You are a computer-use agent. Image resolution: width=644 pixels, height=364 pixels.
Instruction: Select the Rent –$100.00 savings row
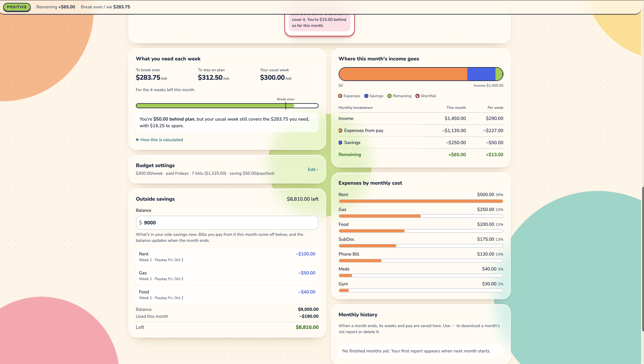tap(227, 257)
